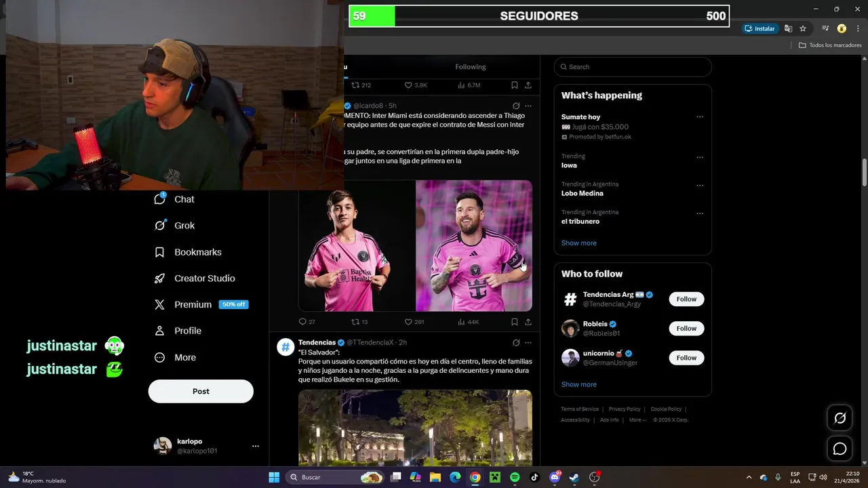Follow Tendencias Arg
The height and width of the screenshot is (488, 868).
[x=686, y=299]
